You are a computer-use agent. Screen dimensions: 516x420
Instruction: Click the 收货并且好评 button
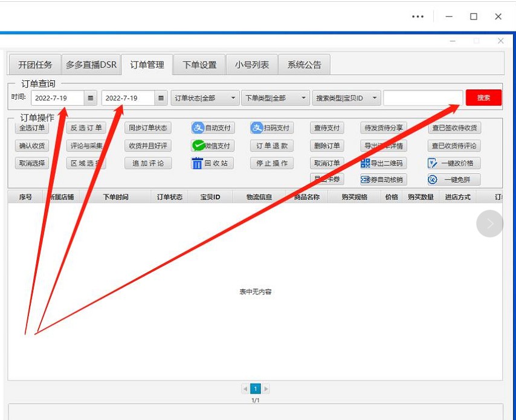tap(148, 146)
